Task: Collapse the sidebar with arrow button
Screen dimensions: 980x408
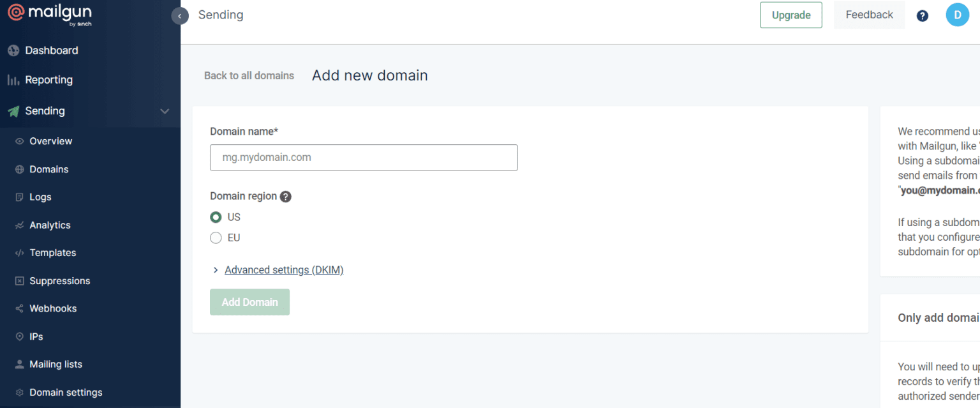Action: tap(180, 16)
